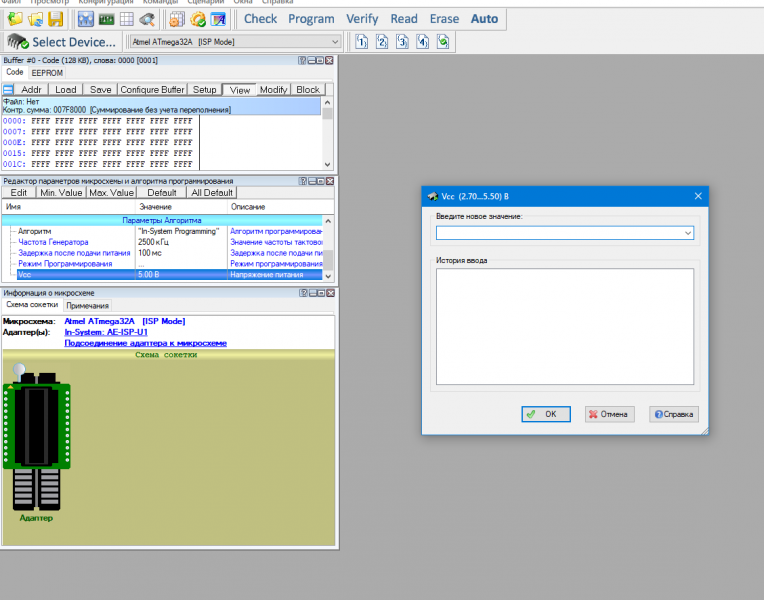Image resolution: width=764 pixels, height=600 pixels.
Task: Click the orange gear with checkmark icon
Action: 197,19
